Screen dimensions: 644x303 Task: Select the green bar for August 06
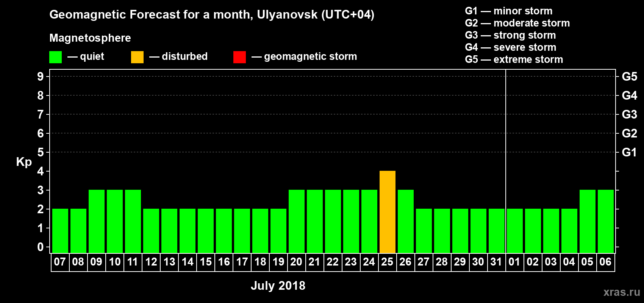[x=606, y=221]
